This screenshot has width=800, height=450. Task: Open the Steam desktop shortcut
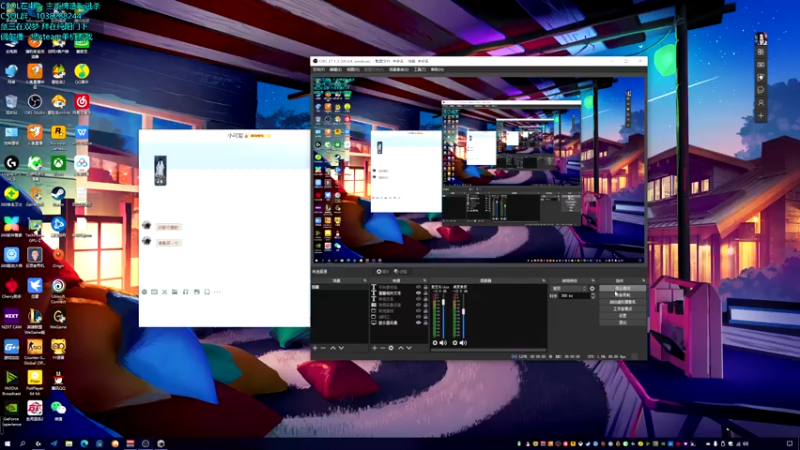tap(58, 196)
